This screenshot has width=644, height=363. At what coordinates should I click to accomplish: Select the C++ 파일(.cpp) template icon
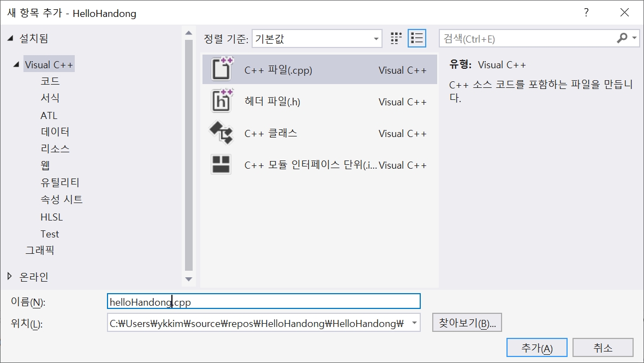tap(222, 69)
